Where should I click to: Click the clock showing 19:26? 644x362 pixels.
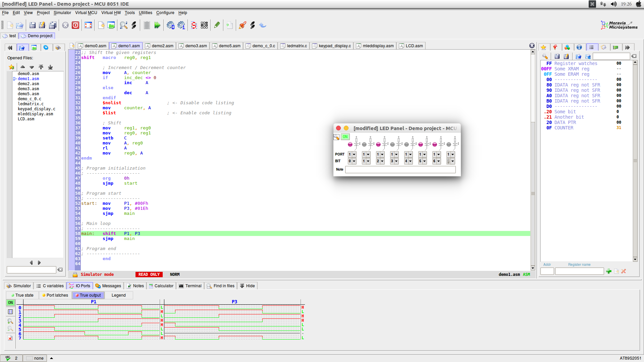point(626,4)
